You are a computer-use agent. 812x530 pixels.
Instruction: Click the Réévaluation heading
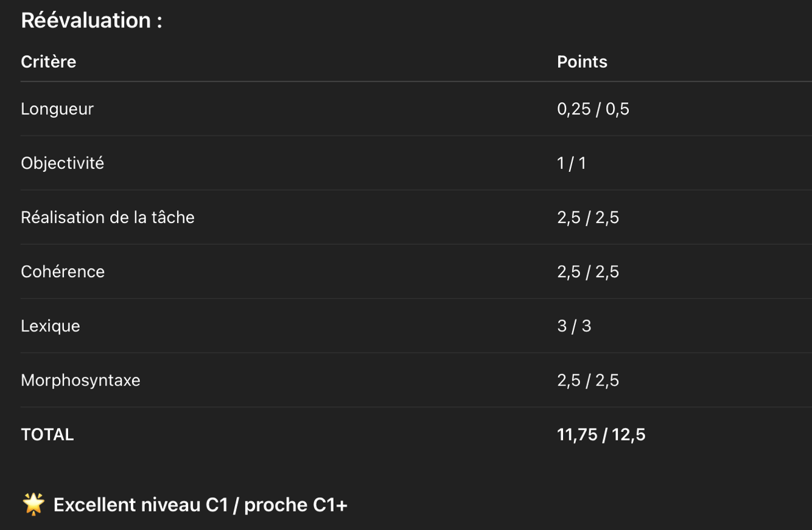click(x=91, y=21)
